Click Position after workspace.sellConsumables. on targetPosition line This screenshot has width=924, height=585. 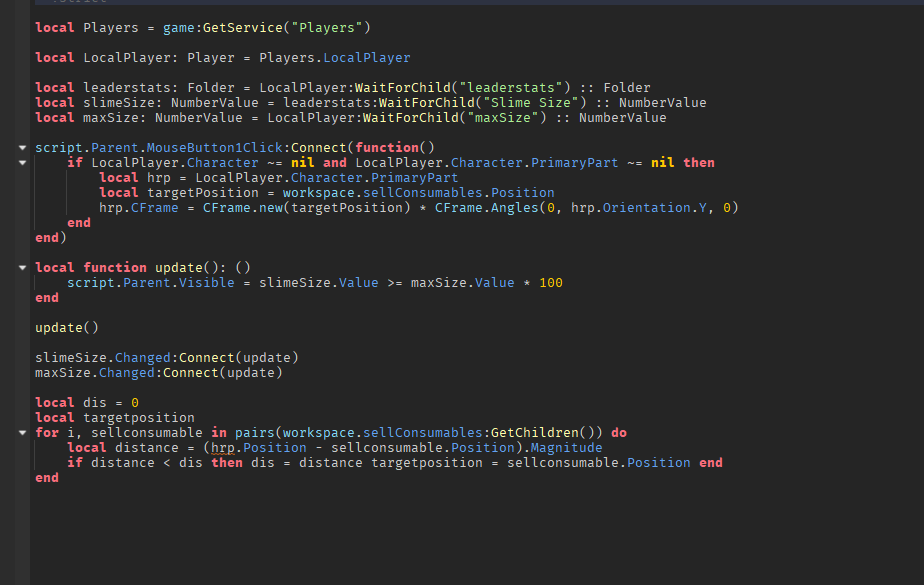pyautogui.click(x=523, y=193)
